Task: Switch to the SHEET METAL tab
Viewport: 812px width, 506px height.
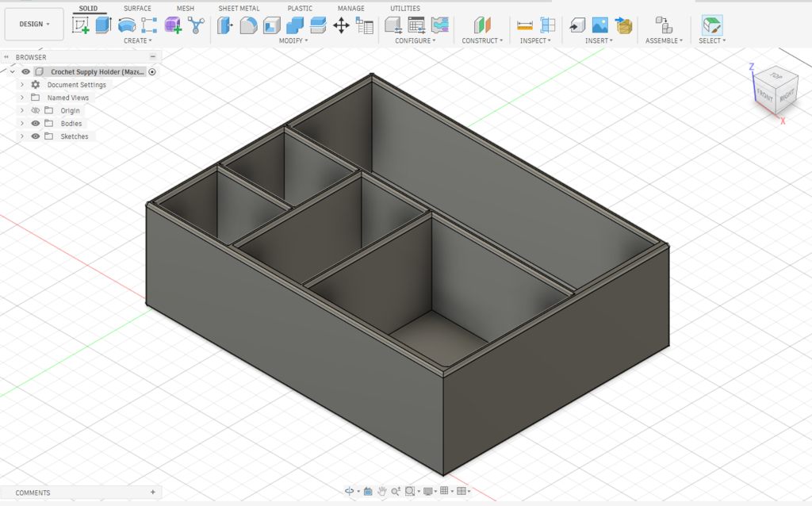Action: [x=239, y=8]
